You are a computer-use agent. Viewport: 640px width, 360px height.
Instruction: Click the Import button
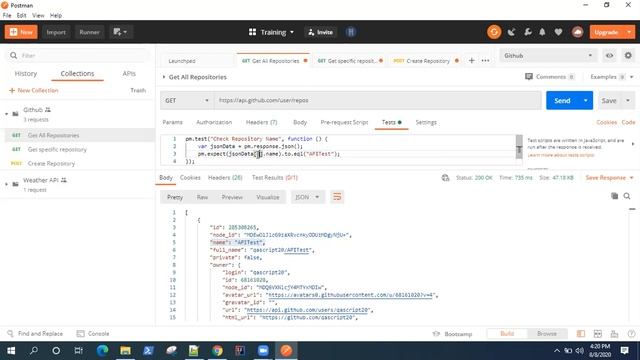pos(56,32)
